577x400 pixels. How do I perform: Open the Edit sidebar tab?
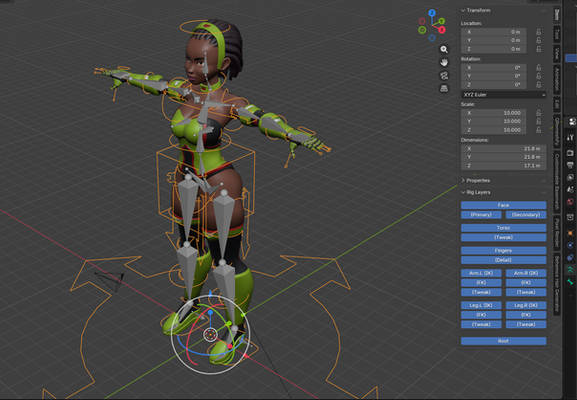557,104
